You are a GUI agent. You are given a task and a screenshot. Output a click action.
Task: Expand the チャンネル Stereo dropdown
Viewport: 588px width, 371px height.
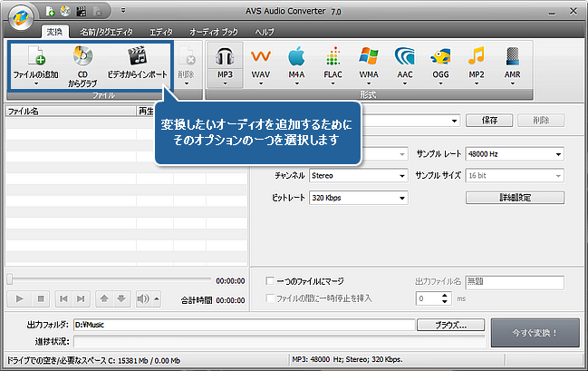point(358,176)
